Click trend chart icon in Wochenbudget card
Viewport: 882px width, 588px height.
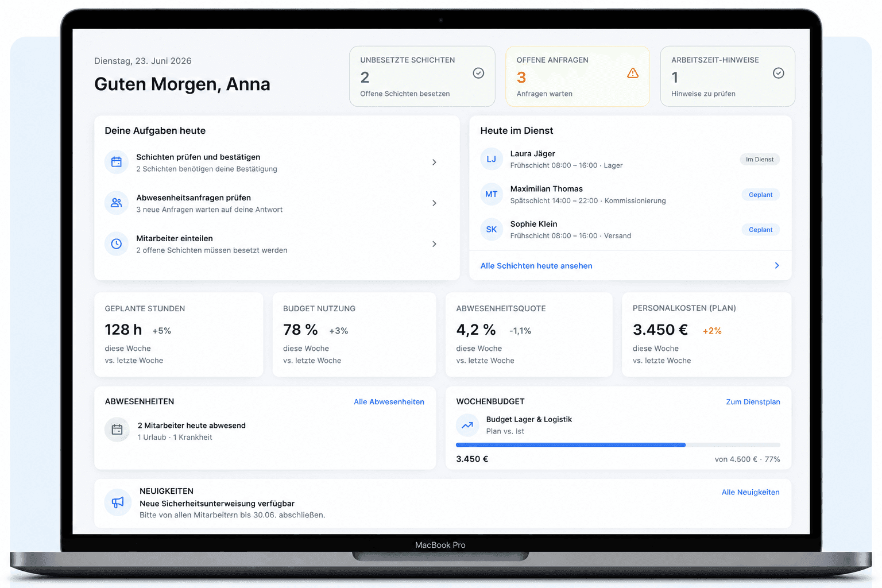point(467,425)
